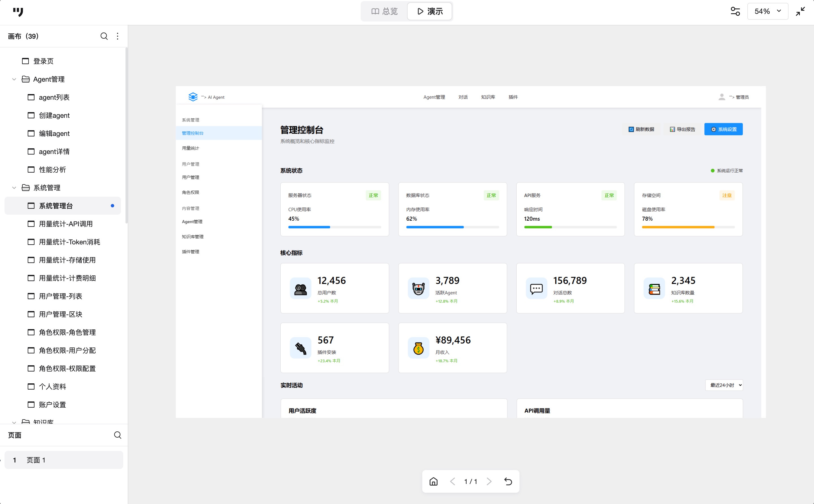Click the undo/reset arrow in the bottom bar
This screenshot has height=504, width=814.
(x=508, y=481)
